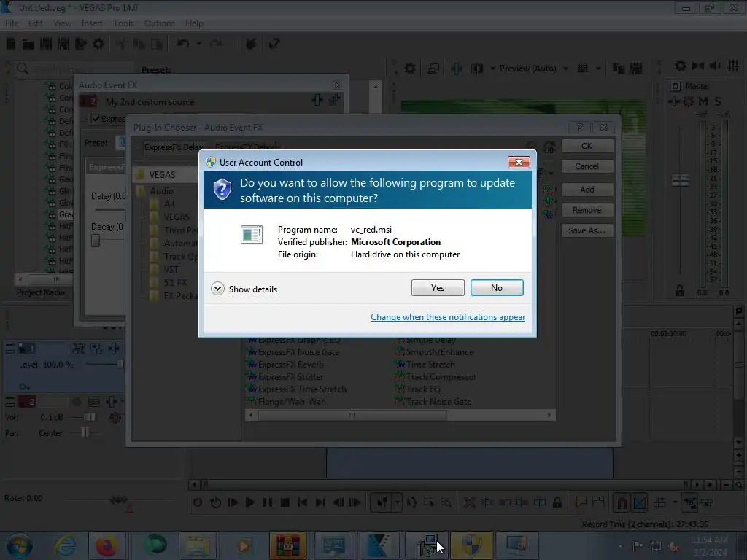The height and width of the screenshot is (560, 747).
Task: Click Undo arrow in VEGAS toolbar
Action: coord(183,43)
